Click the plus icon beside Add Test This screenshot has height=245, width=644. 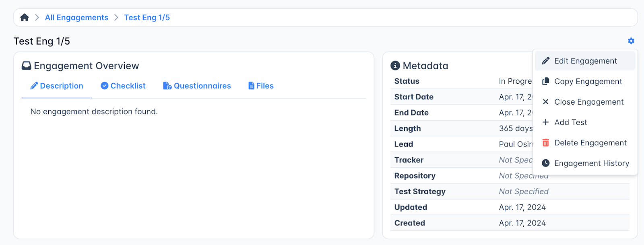(545, 122)
